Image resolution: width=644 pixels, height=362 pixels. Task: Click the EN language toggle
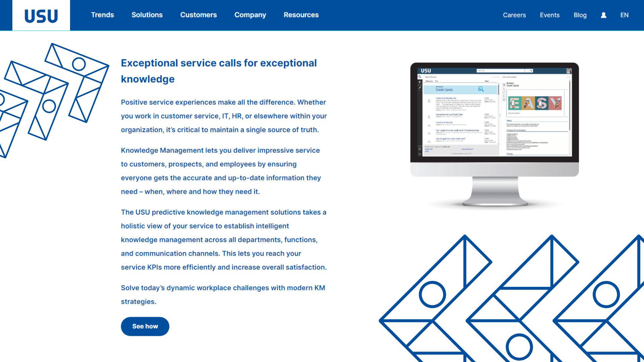point(625,15)
